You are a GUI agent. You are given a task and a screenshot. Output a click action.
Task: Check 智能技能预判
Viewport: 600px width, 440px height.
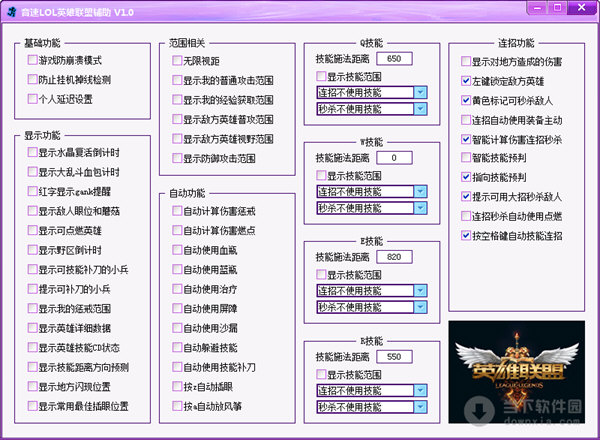pyautogui.click(x=466, y=157)
